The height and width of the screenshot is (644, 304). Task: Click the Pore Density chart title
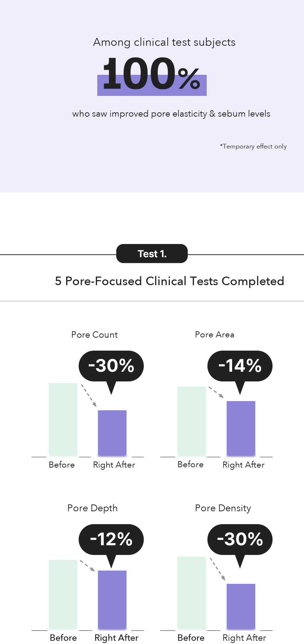223,508
